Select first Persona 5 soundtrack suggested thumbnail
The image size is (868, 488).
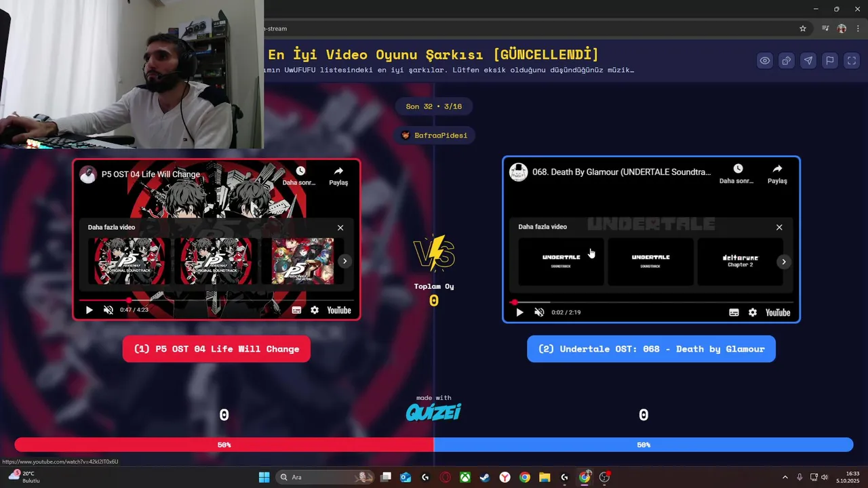pos(129,261)
